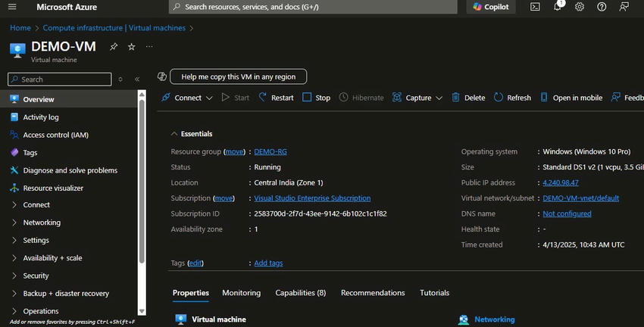This screenshot has height=327, width=644.
Task: Click the sidebar scrollbar down arrow
Action: pos(142,311)
